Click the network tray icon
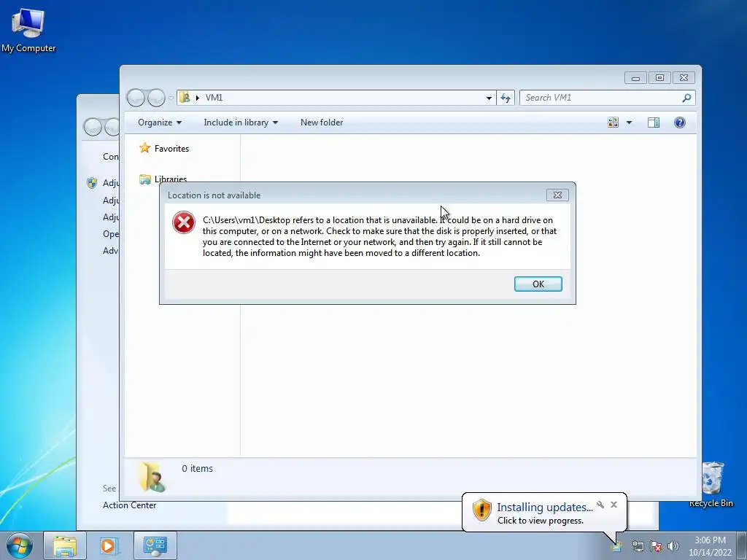Screen dimensions: 747x560 pyautogui.click(x=638, y=546)
